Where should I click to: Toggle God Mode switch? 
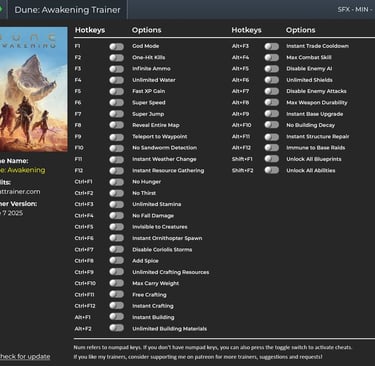tap(116, 46)
